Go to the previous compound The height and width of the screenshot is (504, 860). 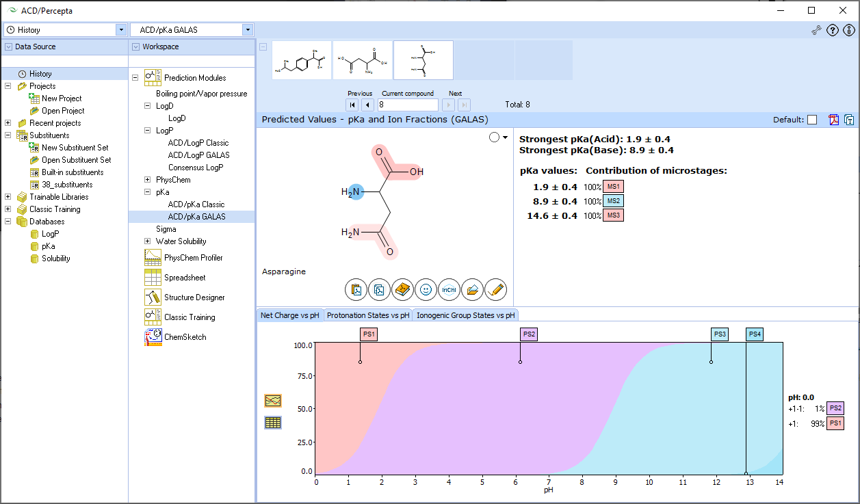tap(367, 105)
